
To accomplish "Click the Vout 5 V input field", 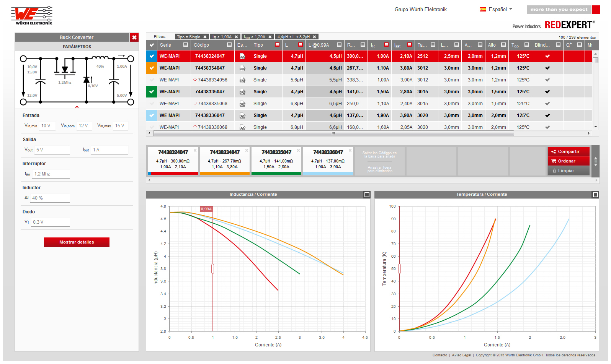I will click(x=52, y=150).
